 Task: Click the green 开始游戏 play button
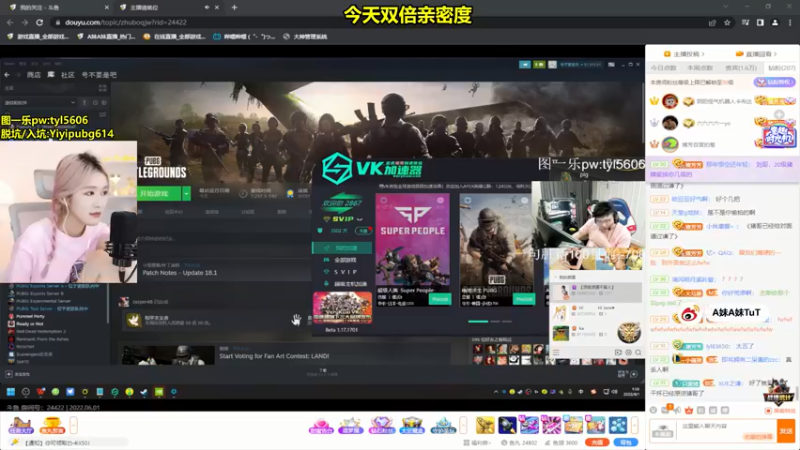(x=159, y=194)
